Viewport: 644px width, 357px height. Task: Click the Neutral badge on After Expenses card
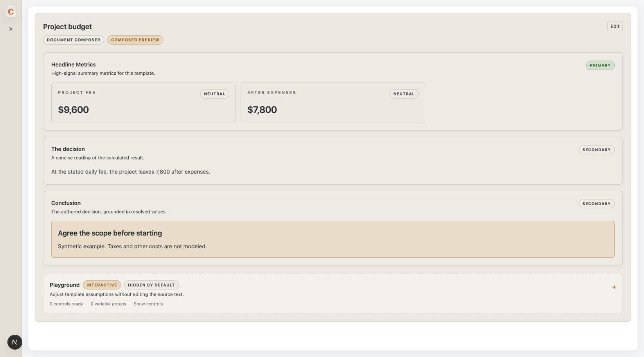point(404,94)
